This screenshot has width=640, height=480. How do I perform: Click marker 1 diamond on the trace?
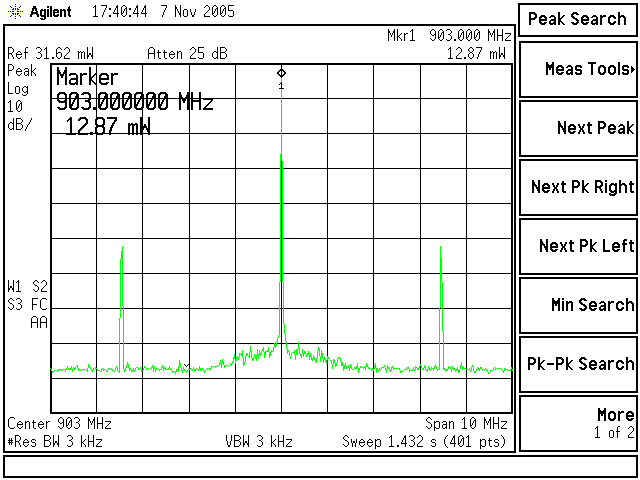pyautogui.click(x=281, y=73)
